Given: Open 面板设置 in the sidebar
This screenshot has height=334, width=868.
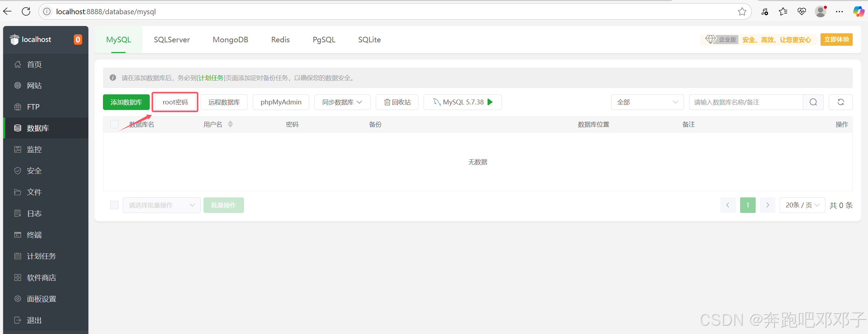Looking at the screenshot, I should pyautogui.click(x=46, y=299).
